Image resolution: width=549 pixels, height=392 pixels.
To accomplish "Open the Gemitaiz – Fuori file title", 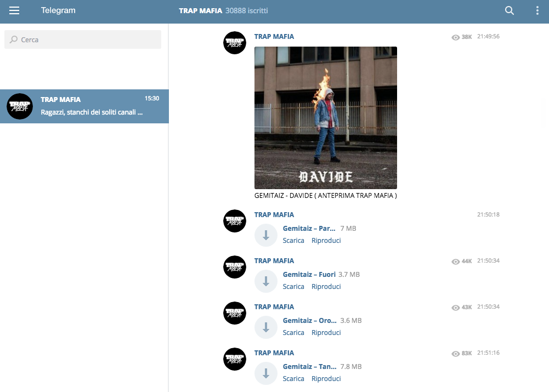I will click(309, 275).
